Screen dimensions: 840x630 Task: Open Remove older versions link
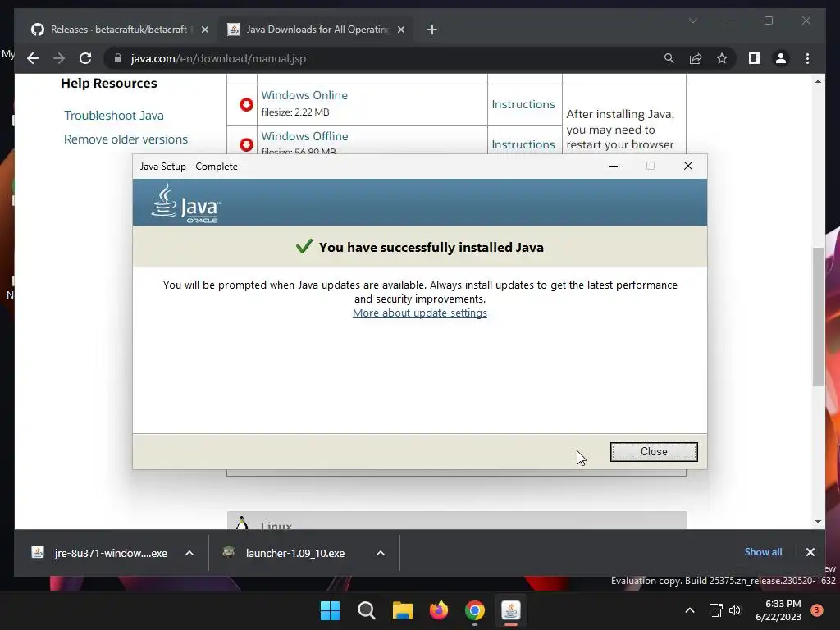point(126,139)
